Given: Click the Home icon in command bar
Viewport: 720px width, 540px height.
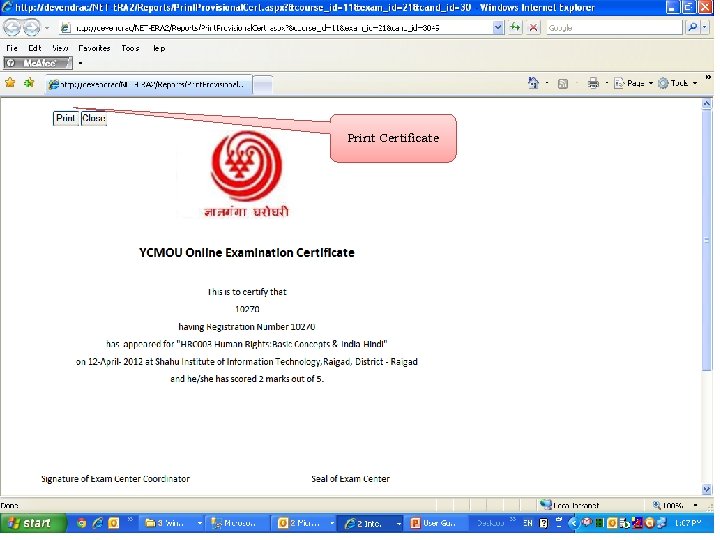Looking at the screenshot, I should (533, 83).
